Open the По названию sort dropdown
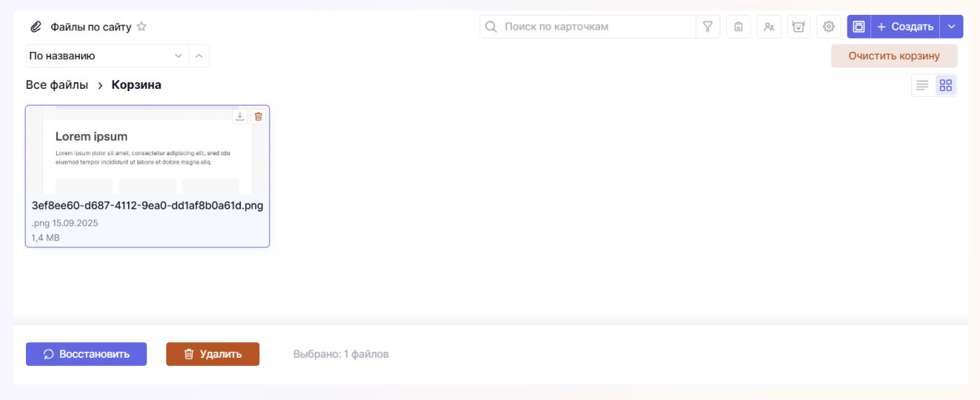980x400 pixels. coord(107,56)
